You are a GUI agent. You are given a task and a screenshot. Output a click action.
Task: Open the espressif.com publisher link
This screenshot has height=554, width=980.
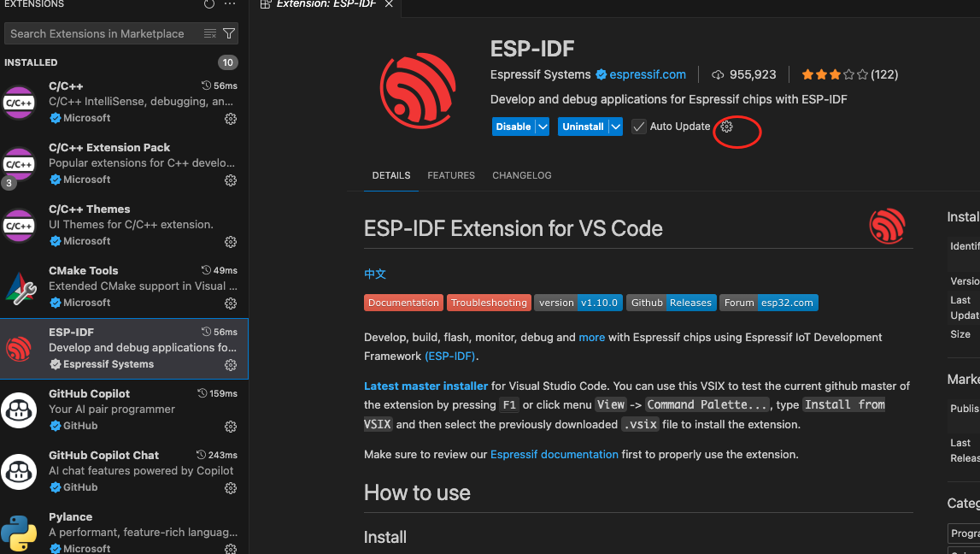coord(648,75)
